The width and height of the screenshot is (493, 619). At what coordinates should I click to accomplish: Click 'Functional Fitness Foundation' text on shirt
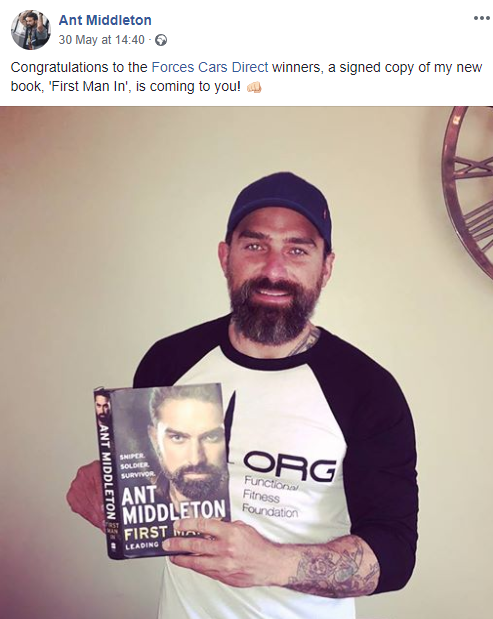(x=270, y=496)
